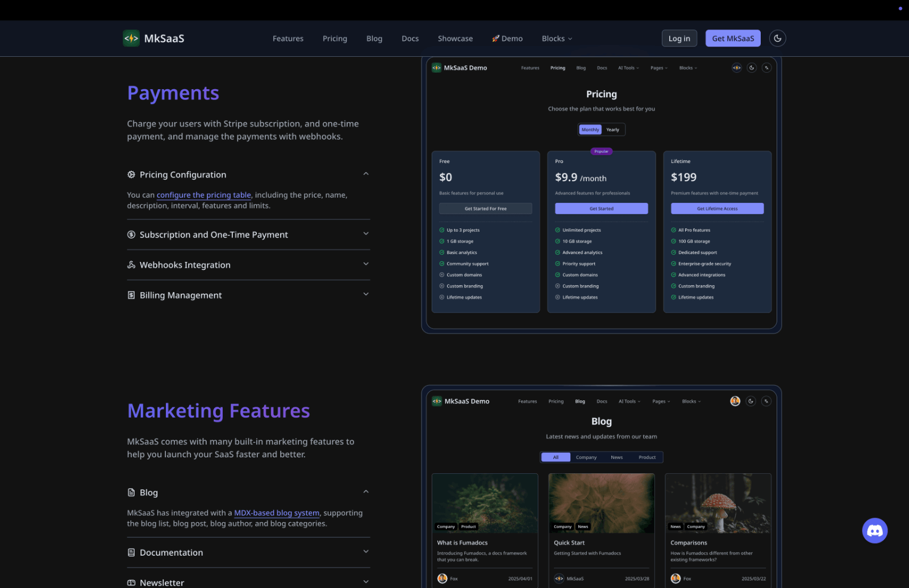This screenshot has width=909, height=588.
Task: Click MkSaaS Demo logo in blog preview
Action: (460, 401)
